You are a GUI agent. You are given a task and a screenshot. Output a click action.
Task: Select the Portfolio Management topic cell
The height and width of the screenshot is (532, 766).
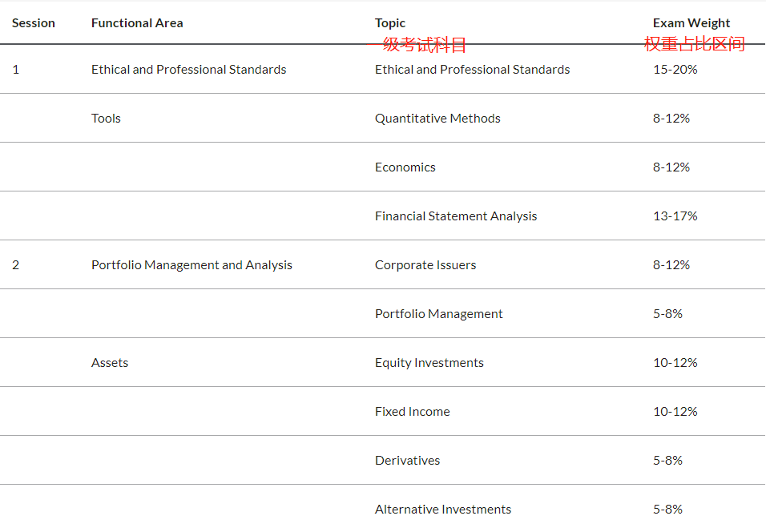point(439,314)
